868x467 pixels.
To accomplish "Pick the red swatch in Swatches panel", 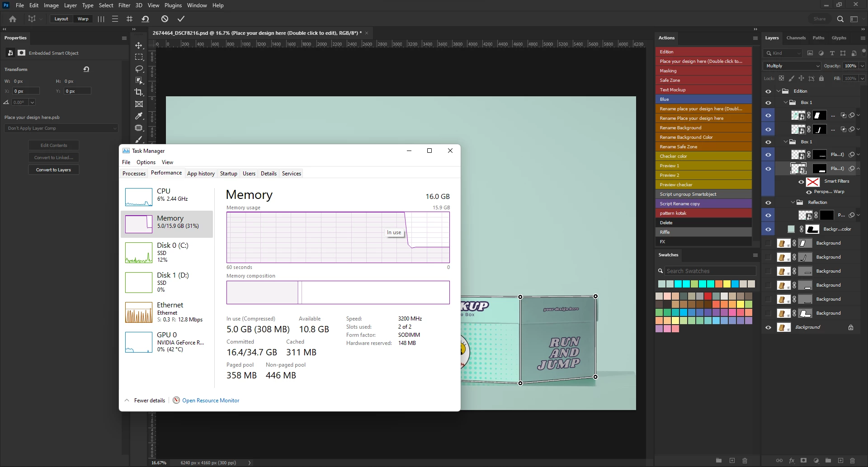I will (x=708, y=296).
